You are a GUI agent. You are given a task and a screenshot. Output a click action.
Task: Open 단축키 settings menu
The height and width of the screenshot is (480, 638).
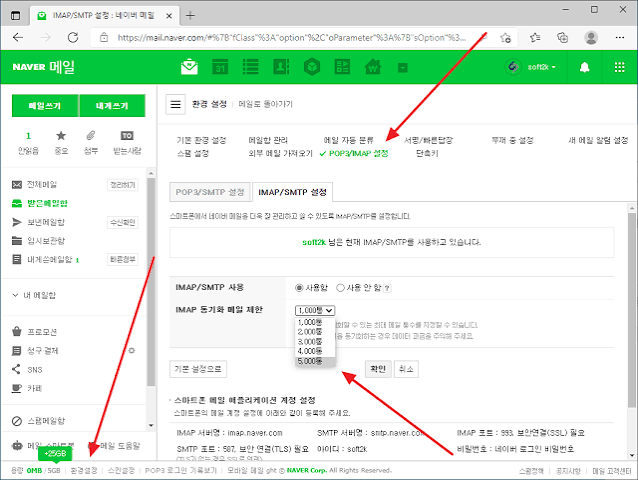[x=427, y=153]
